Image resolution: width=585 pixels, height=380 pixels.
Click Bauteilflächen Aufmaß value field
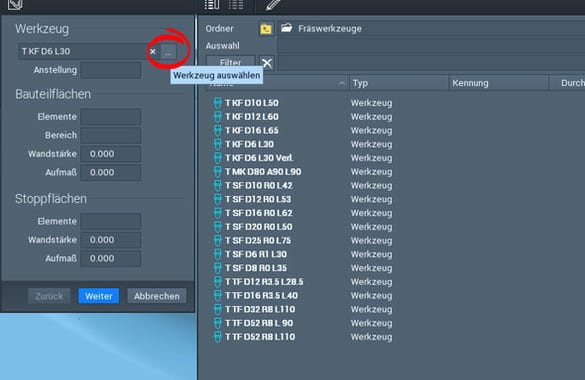pos(110,173)
